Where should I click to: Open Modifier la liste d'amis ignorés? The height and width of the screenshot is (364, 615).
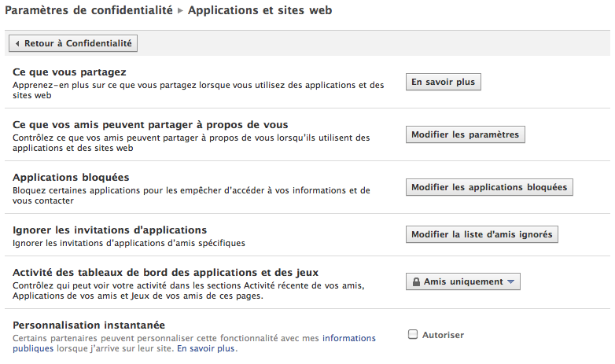481,234
